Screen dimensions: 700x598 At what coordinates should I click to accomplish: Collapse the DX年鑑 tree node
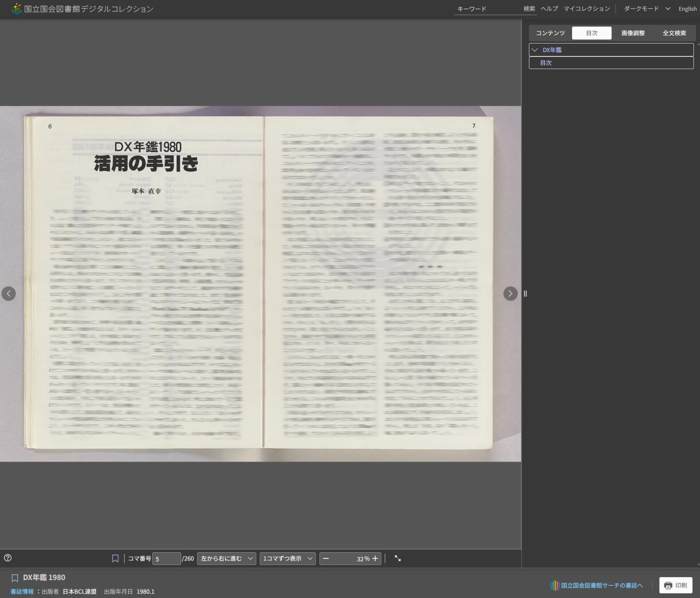(x=535, y=50)
